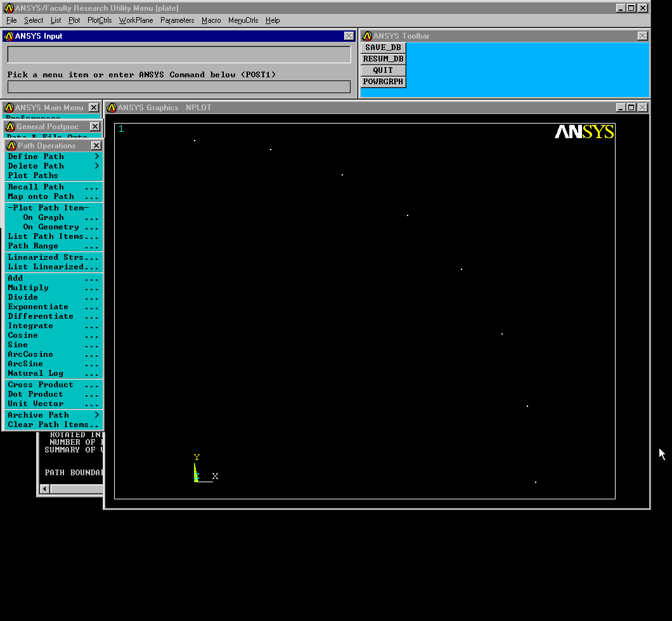Open the PlotCtrls menu
This screenshot has height=621, width=672.
point(100,20)
